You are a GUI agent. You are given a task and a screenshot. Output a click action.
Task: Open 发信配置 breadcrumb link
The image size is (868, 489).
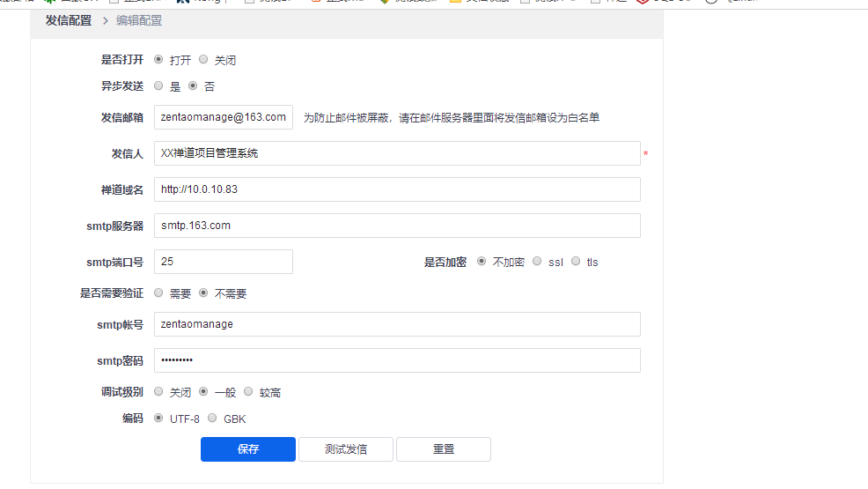pyautogui.click(x=69, y=21)
